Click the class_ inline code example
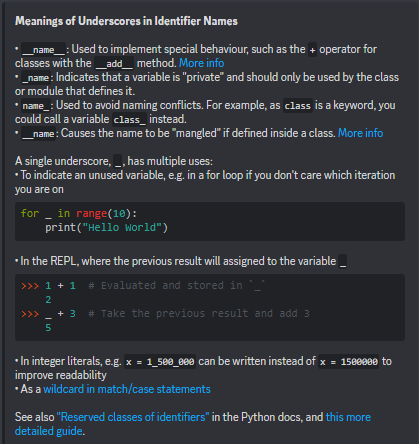Screen dimensions: 419x444 pyautogui.click(x=129, y=120)
